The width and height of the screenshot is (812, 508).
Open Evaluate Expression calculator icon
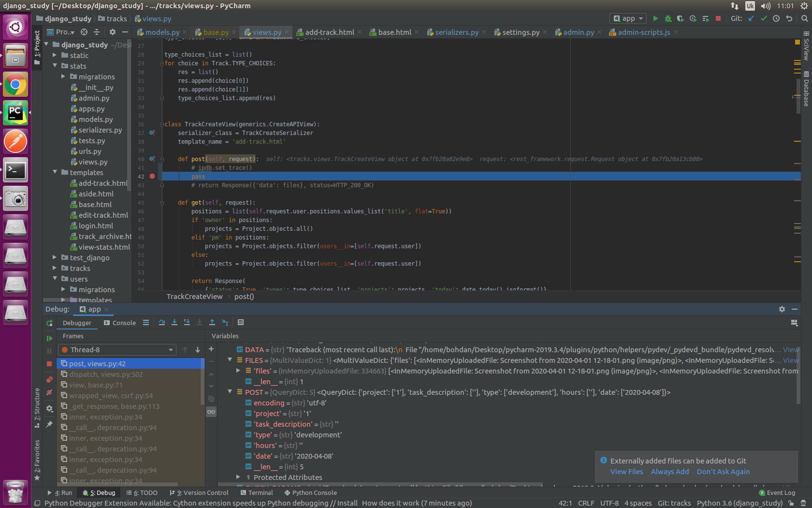[x=241, y=322]
